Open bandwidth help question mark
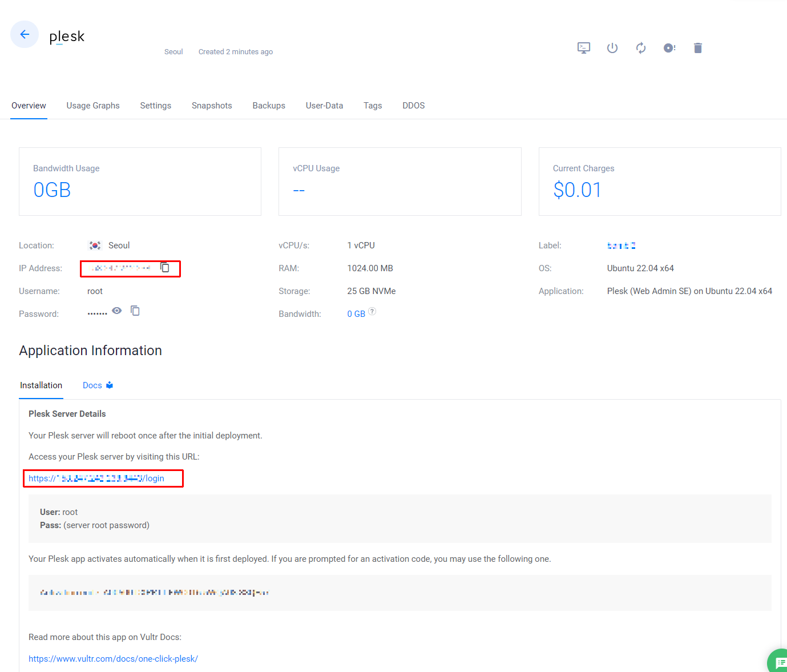Image resolution: width=787 pixels, height=672 pixels. (372, 311)
